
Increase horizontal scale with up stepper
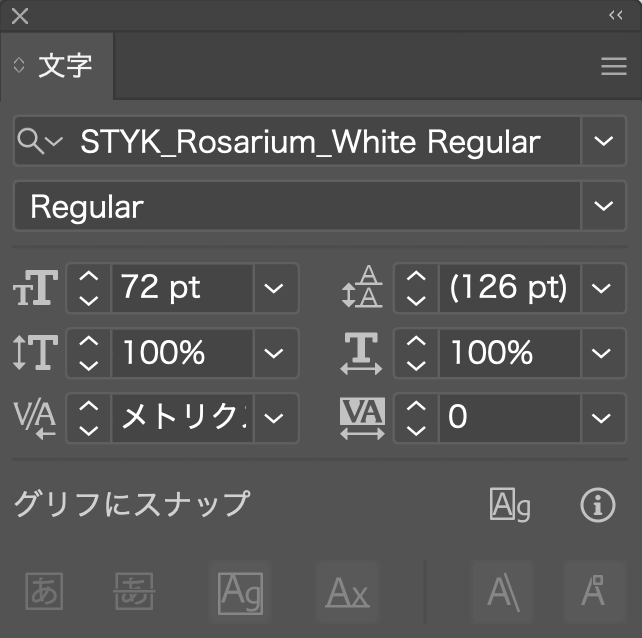coord(416,341)
